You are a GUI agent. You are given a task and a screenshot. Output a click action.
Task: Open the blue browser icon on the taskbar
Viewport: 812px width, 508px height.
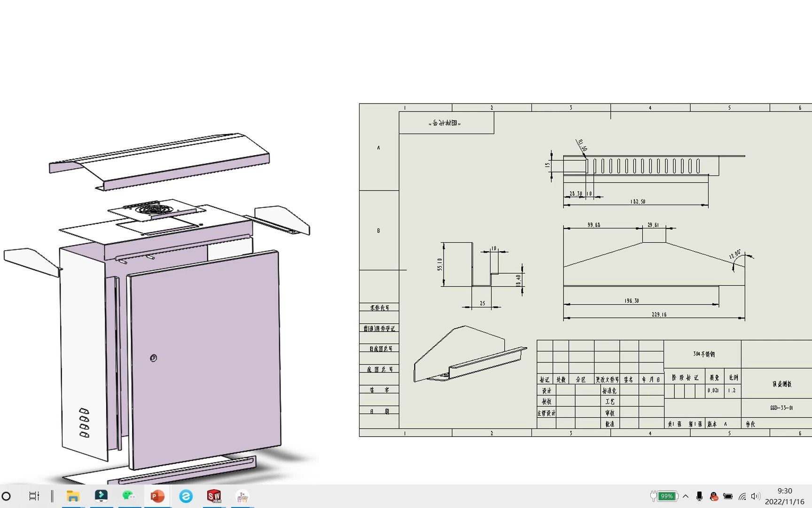point(185,496)
